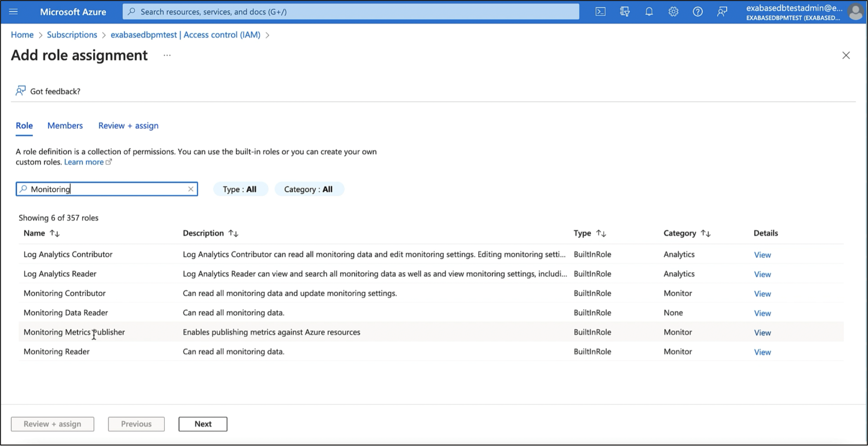The width and height of the screenshot is (868, 446).
Task: Open the Type : All filter
Action: coord(241,189)
